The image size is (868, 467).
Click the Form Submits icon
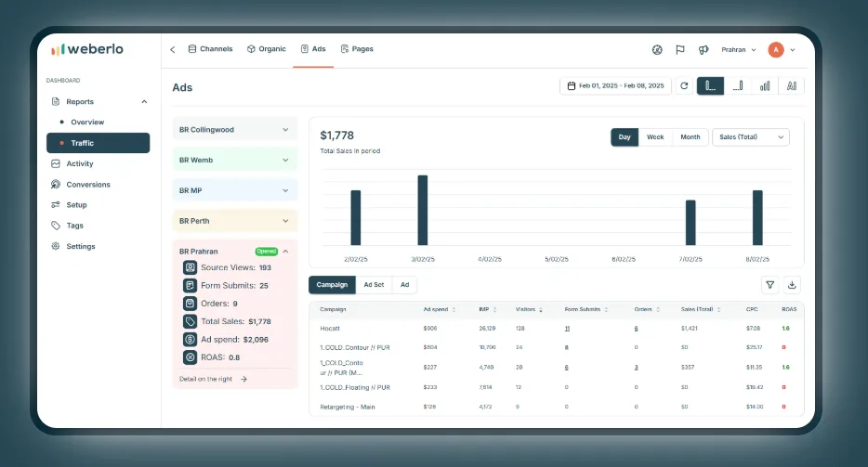click(190, 286)
